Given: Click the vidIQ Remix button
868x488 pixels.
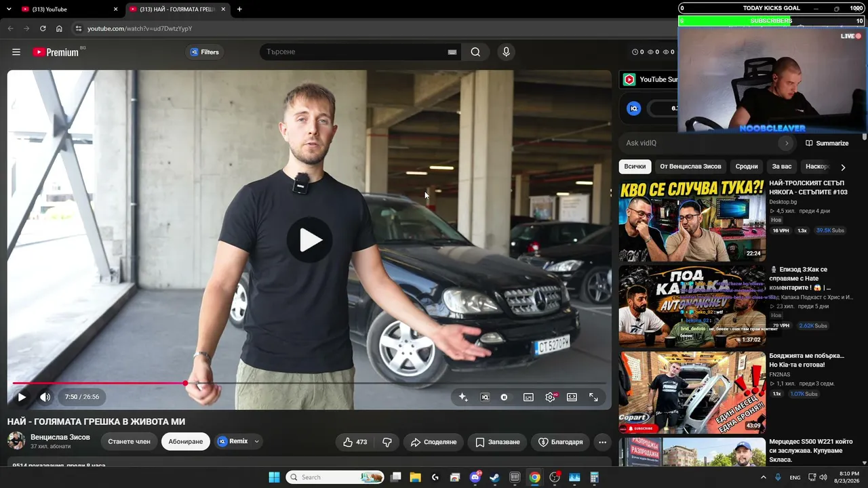Looking at the screenshot, I should (x=233, y=441).
